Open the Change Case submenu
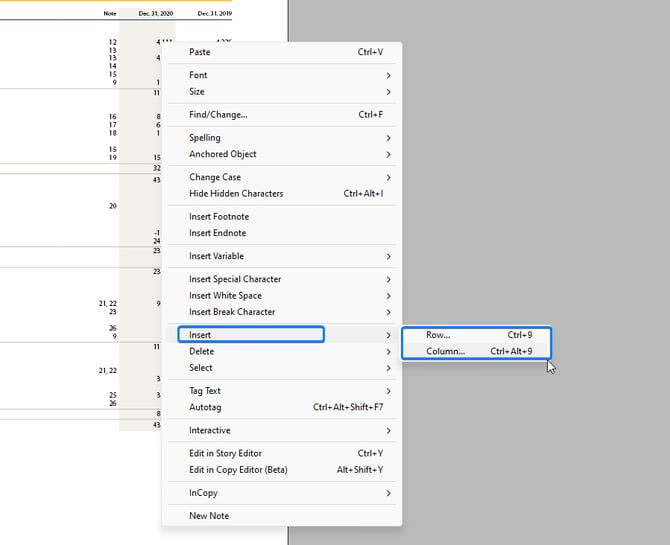This screenshot has height=545, width=670. [215, 177]
